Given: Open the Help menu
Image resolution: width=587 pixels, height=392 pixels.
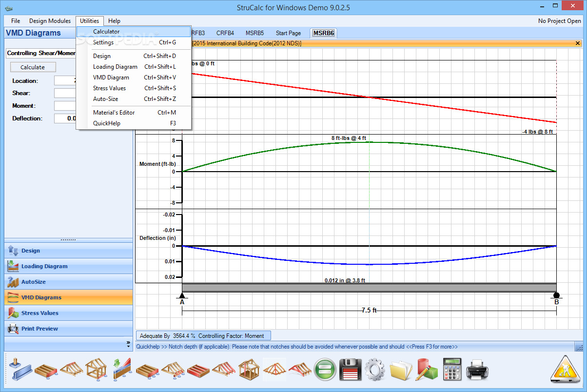Looking at the screenshot, I should tap(114, 21).
